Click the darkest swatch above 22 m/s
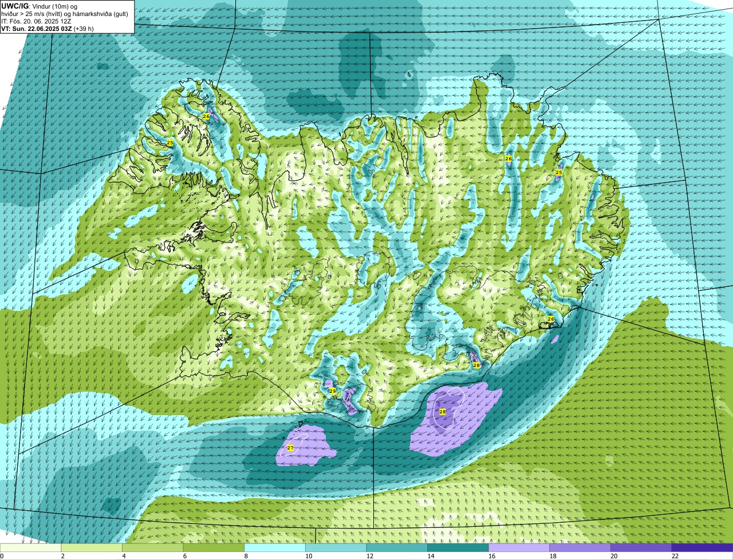This screenshot has width=733, height=560. [x=702, y=547]
